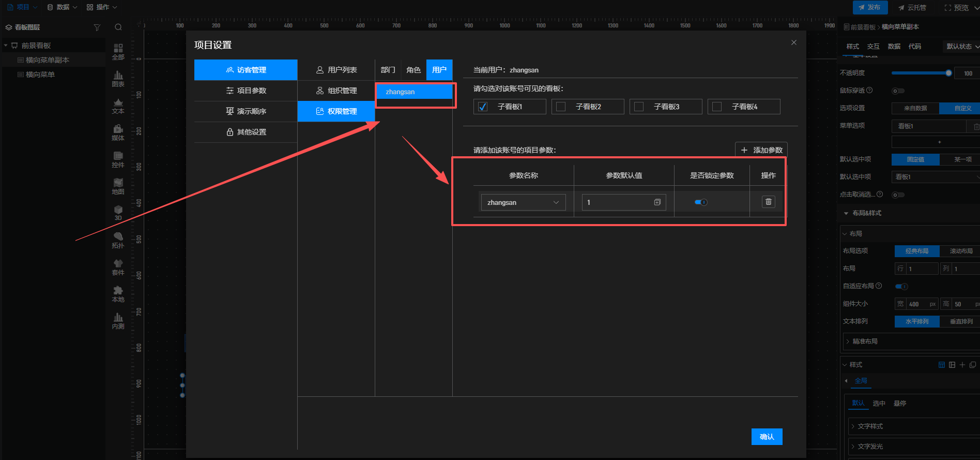This screenshot has height=460, width=980.
Task: Expand the 默认状态 dropdown in the right panel
Action: pyautogui.click(x=962, y=47)
